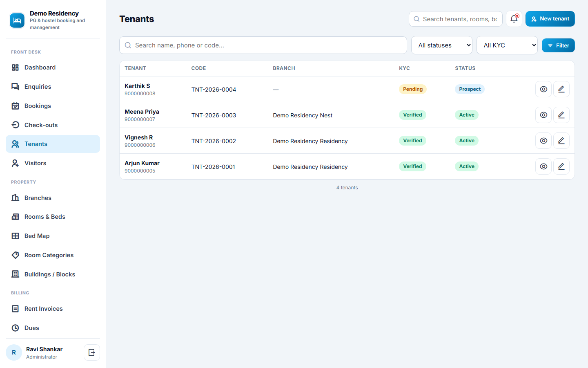
Task: Click the Demo Residency bed logo
Action: click(x=17, y=20)
